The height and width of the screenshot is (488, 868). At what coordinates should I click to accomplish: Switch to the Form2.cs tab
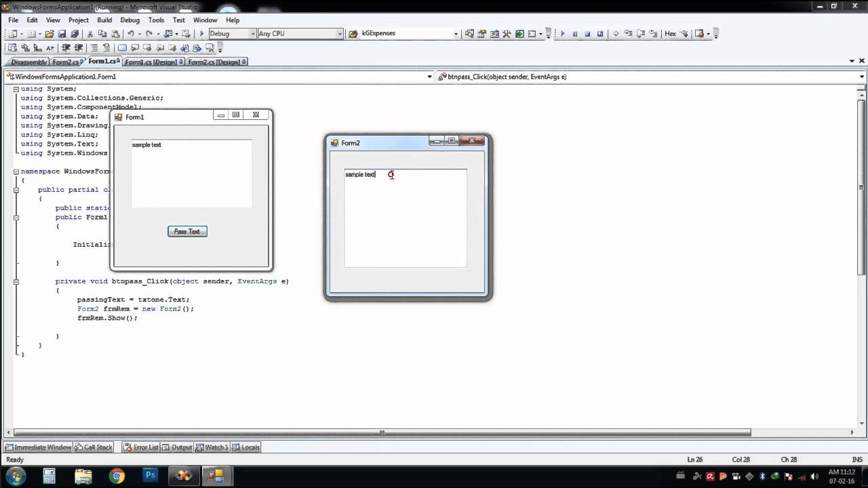coord(66,62)
